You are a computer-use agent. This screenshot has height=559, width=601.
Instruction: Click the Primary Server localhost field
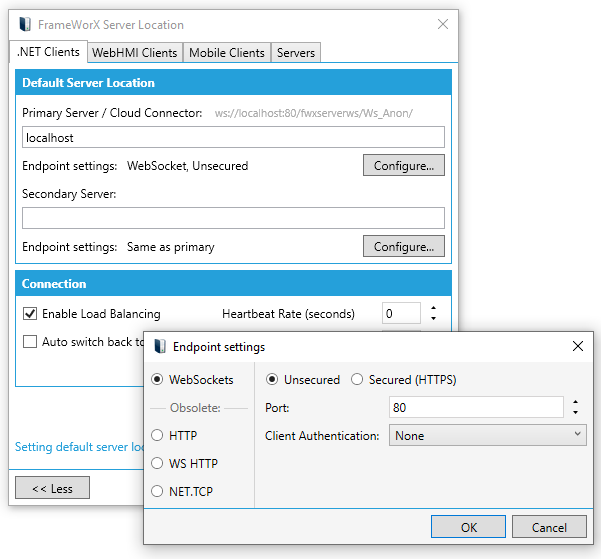233,137
